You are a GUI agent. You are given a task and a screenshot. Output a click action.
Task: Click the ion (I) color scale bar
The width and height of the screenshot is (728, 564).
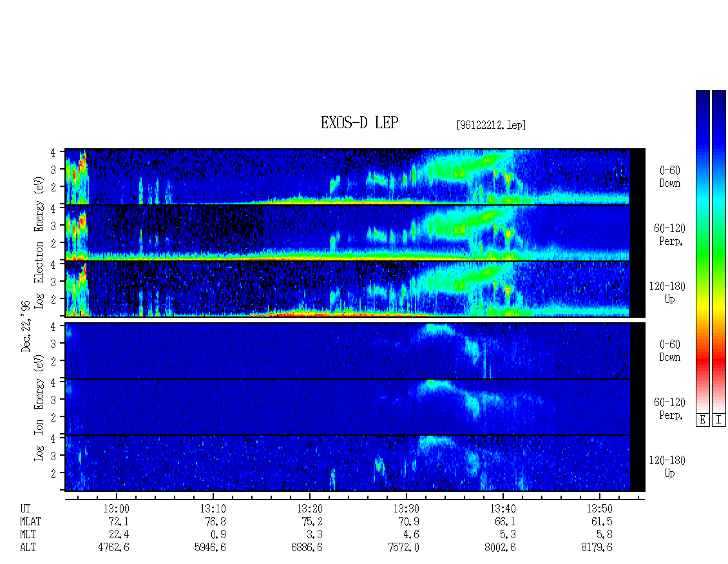[719, 251]
